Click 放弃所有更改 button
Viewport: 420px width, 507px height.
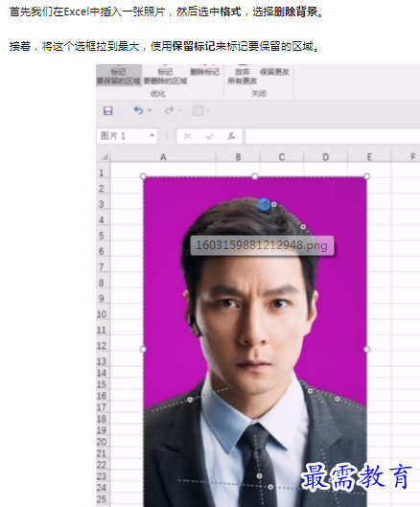[x=242, y=76]
